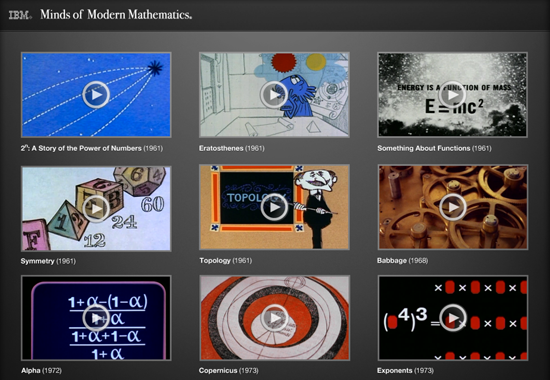The width and height of the screenshot is (550, 380).
Task: Play the Exponents video
Action: click(x=452, y=318)
